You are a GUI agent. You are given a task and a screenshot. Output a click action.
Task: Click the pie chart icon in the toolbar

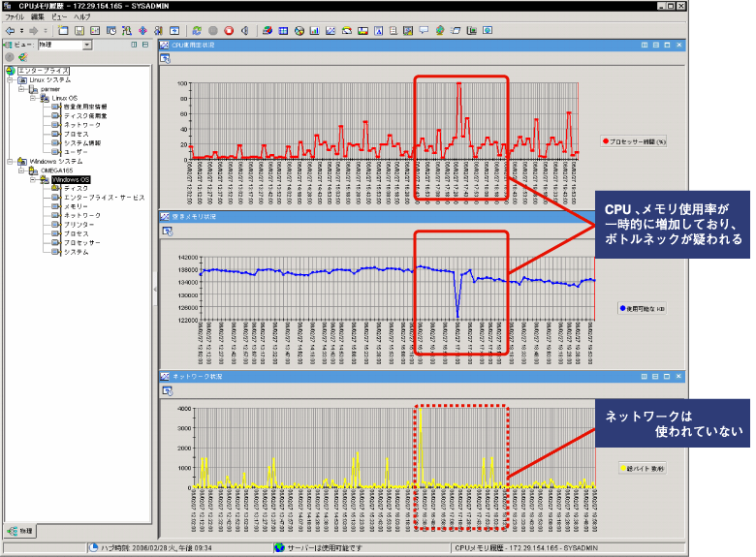299,30
